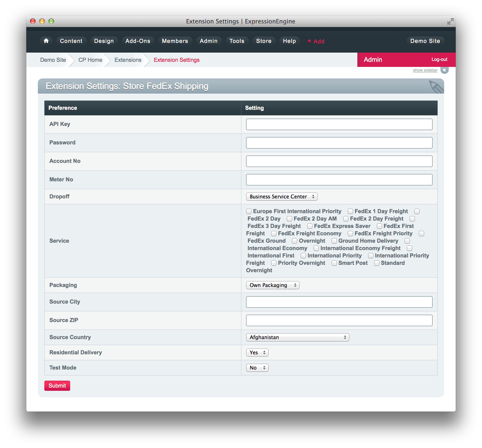Go to Extensions breadcrumb
Screen dimensions: 482x448
[x=128, y=60]
